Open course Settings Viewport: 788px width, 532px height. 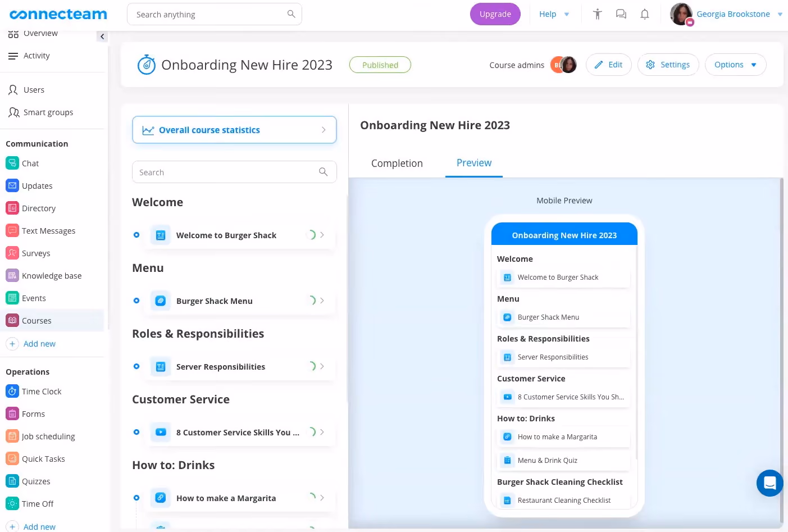pos(668,65)
